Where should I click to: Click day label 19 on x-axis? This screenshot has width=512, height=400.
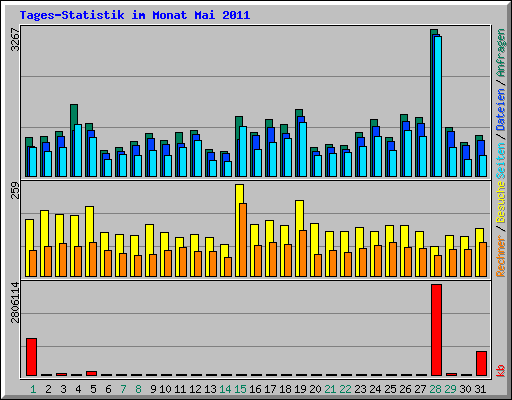pos(300,389)
